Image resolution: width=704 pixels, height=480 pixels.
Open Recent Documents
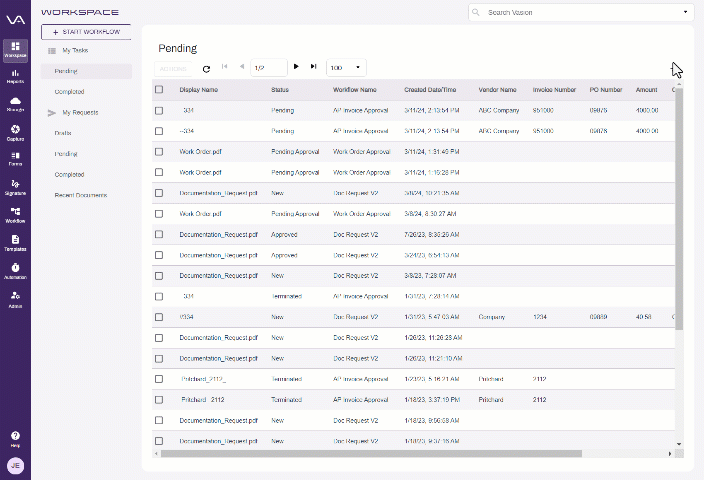point(81,195)
